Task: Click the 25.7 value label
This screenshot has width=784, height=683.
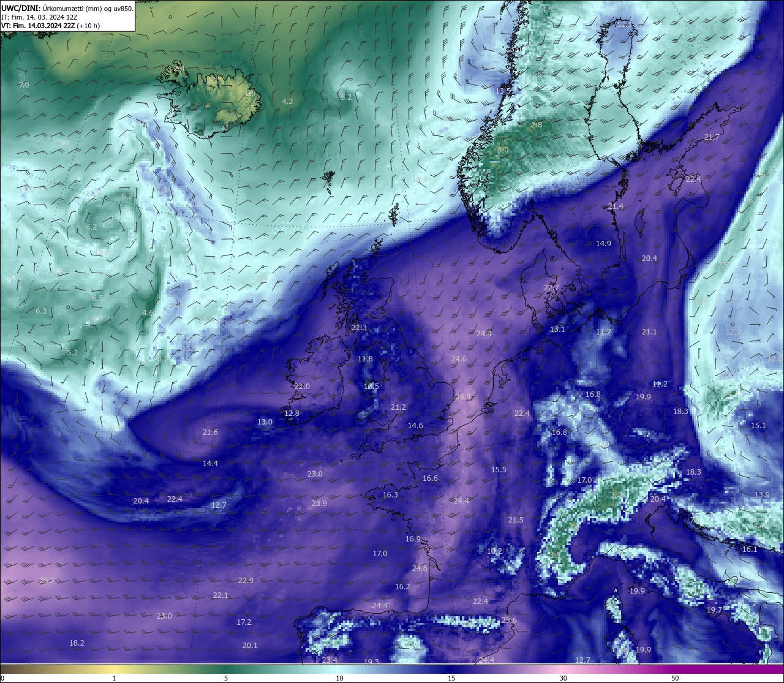Action: coord(47,580)
